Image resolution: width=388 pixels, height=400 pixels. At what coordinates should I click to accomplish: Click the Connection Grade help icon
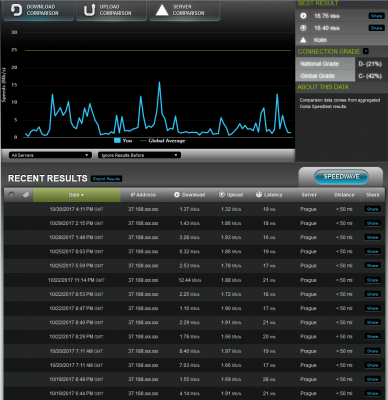pyautogui.click(x=366, y=51)
